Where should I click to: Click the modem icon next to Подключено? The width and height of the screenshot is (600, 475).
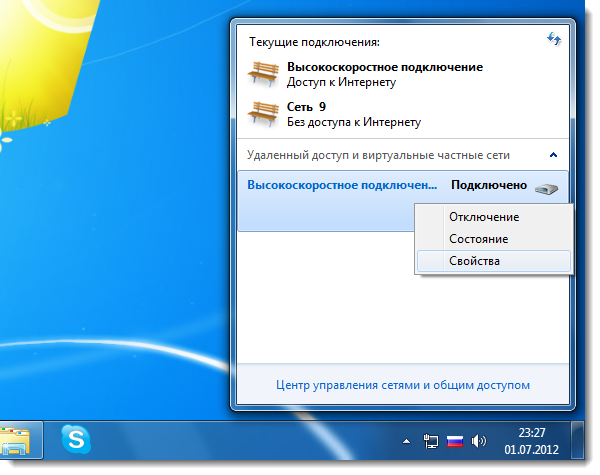[546, 188]
